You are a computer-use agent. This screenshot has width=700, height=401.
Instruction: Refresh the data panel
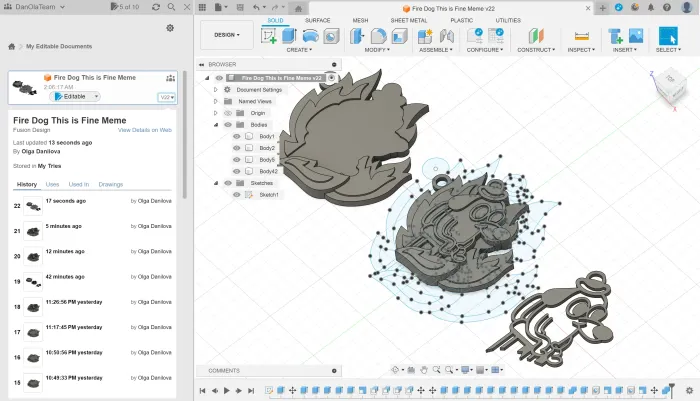[156, 7]
